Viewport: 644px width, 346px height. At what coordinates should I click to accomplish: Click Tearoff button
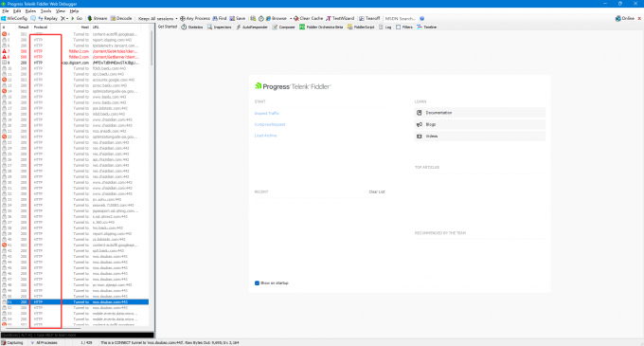pyautogui.click(x=369, y=19)
